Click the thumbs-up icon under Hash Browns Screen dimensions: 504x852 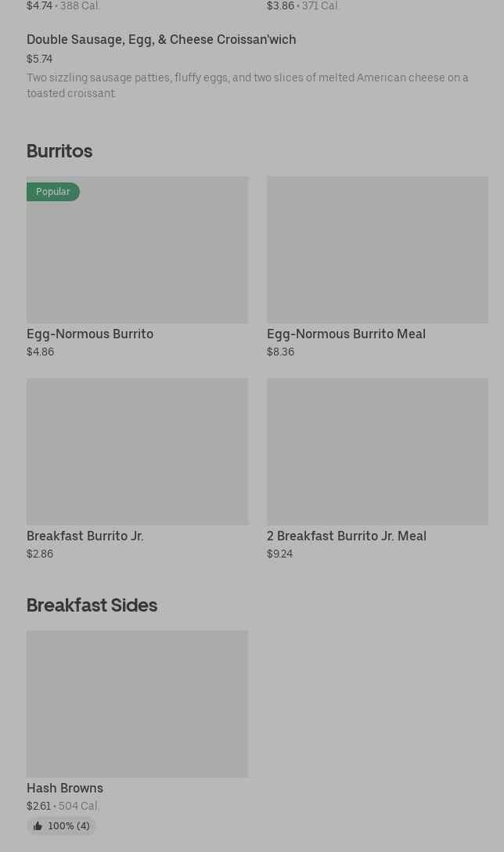click(38, 826)
